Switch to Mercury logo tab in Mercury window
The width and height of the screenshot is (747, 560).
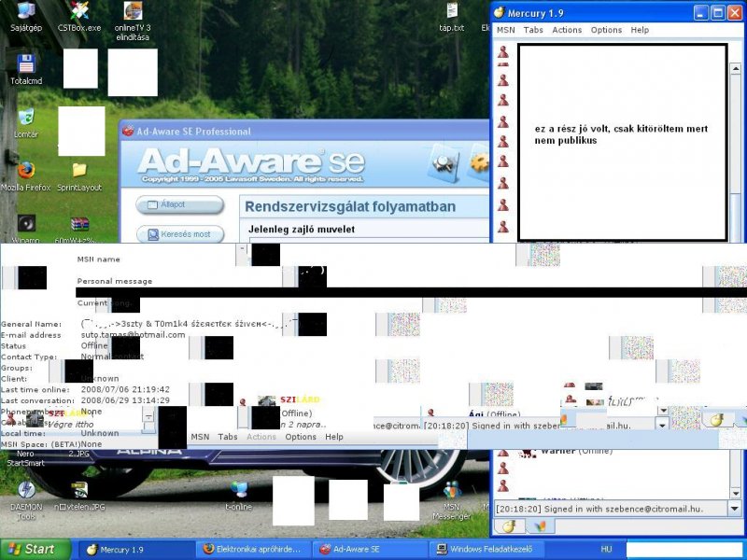click(509, 525)
